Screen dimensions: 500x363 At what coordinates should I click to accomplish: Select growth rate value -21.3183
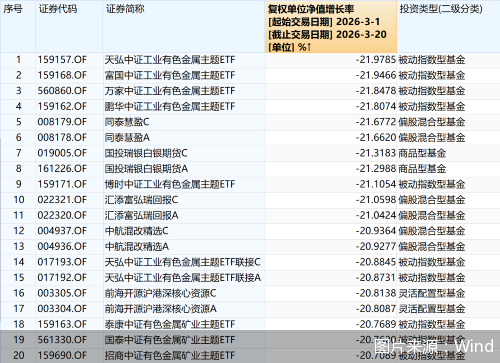[376, 153]
